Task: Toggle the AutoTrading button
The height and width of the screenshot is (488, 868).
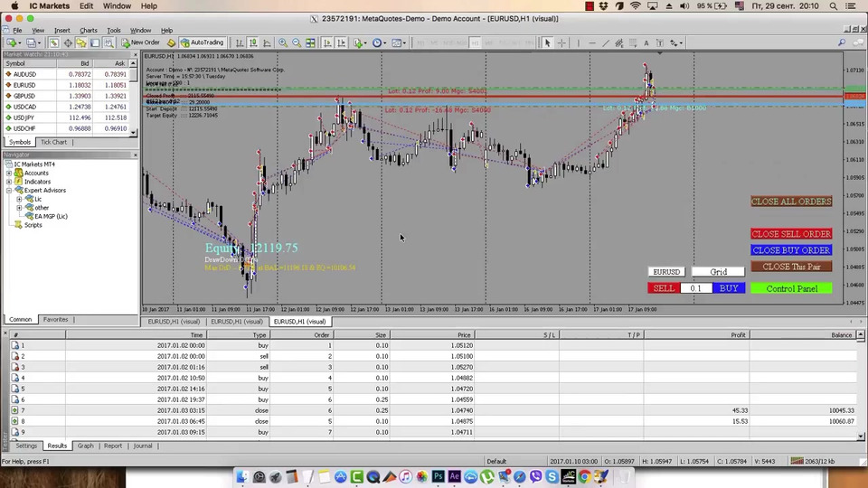Action: 203,42
